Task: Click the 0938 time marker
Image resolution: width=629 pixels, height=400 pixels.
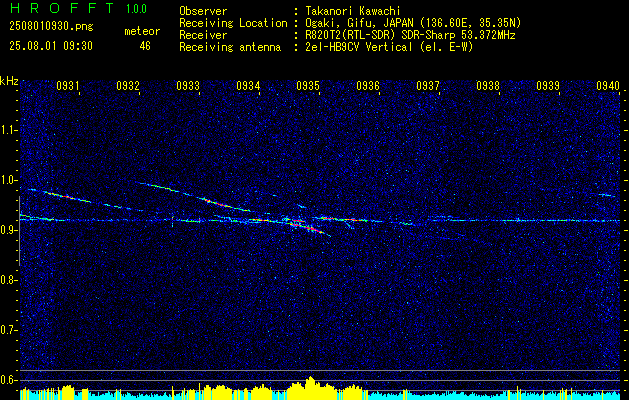Action: point(488,85)
